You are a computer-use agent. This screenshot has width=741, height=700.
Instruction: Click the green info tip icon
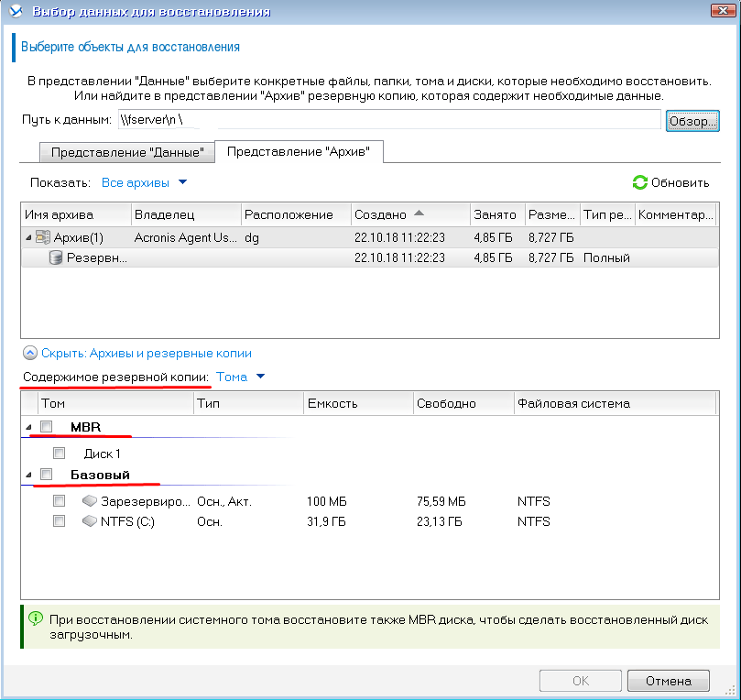(x=35, y=618)
